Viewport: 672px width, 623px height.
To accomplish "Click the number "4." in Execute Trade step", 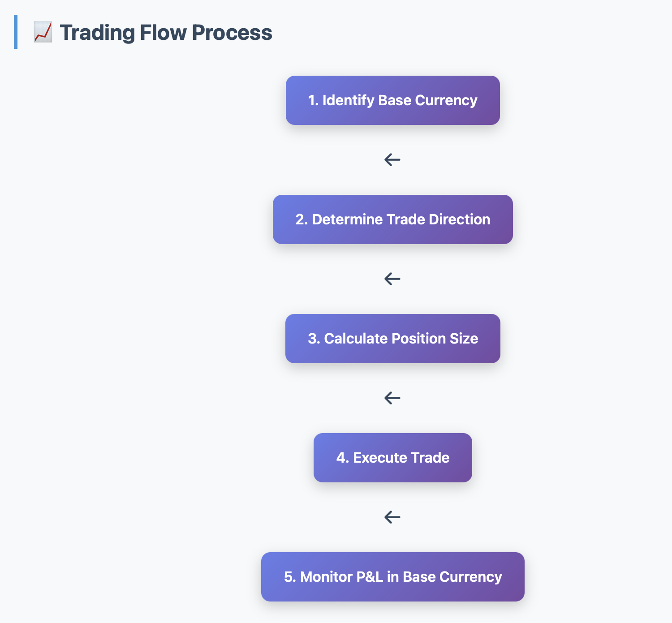I will point(342,458).
